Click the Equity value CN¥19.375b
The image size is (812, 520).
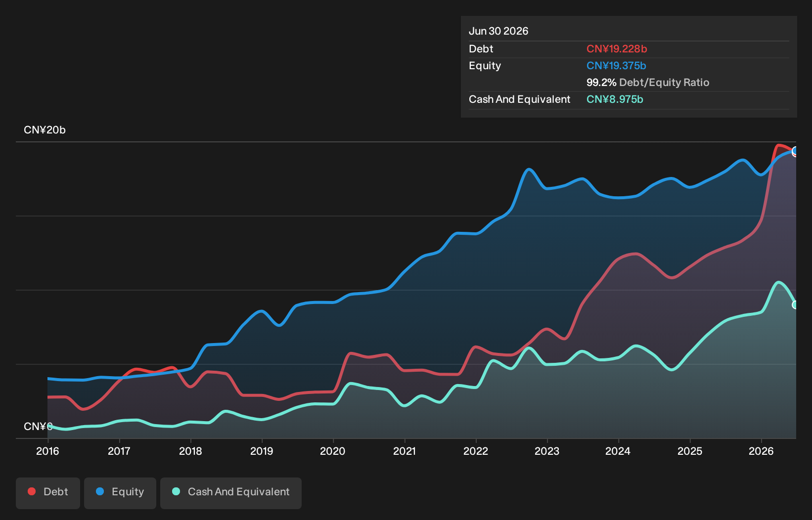pyautogui.click(x=616, y=66)
